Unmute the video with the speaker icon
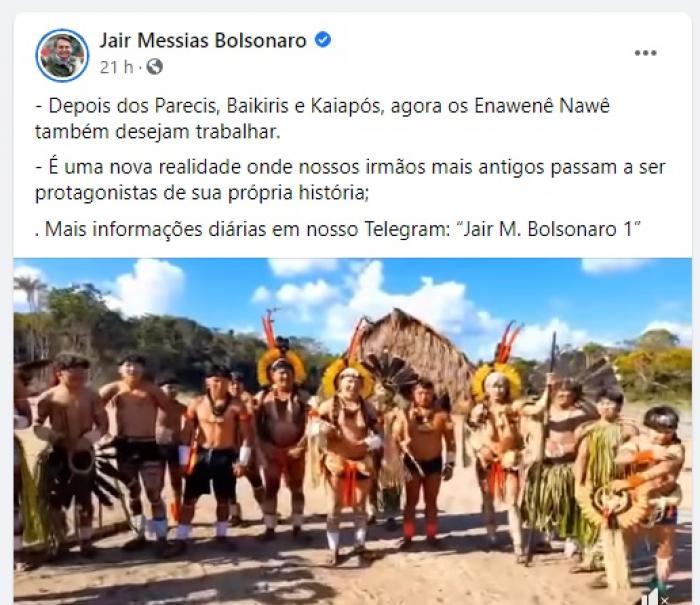 tap(652, 597)
